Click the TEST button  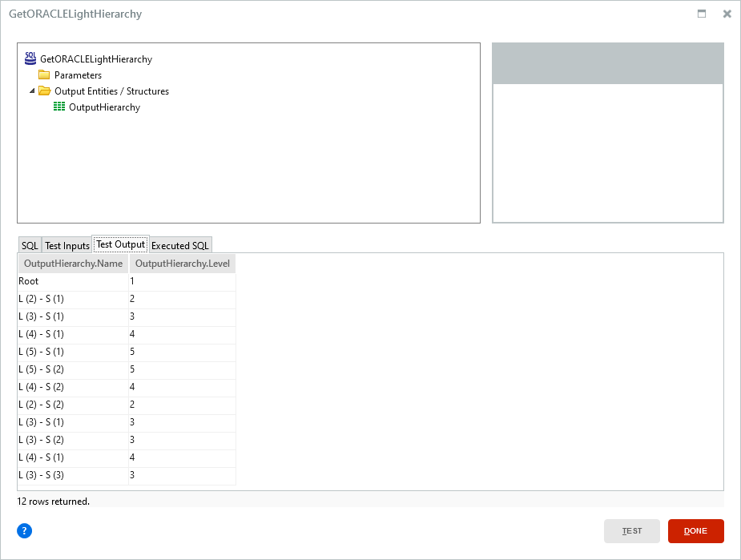tap(631, 530)
